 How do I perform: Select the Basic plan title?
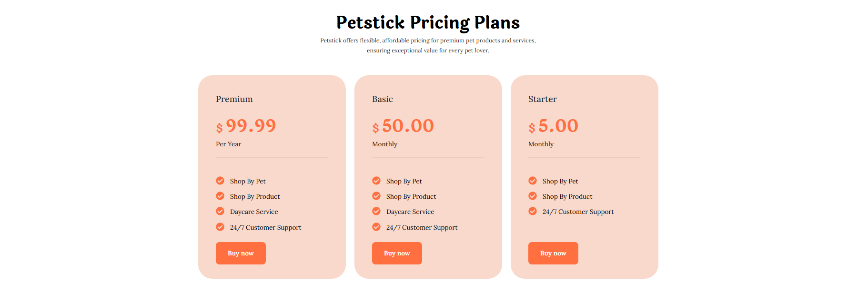tap(383, 99)
